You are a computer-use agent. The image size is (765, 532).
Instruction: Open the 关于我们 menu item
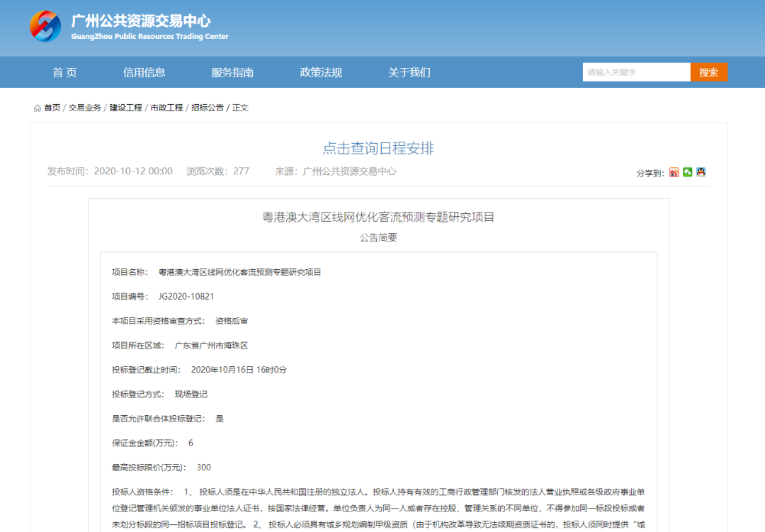[x=409, y=72]
